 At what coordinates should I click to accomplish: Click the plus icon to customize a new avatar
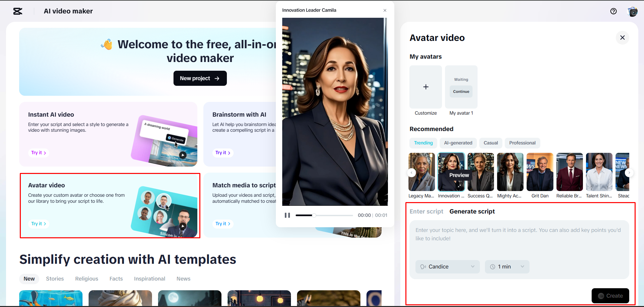coord(426,87)
